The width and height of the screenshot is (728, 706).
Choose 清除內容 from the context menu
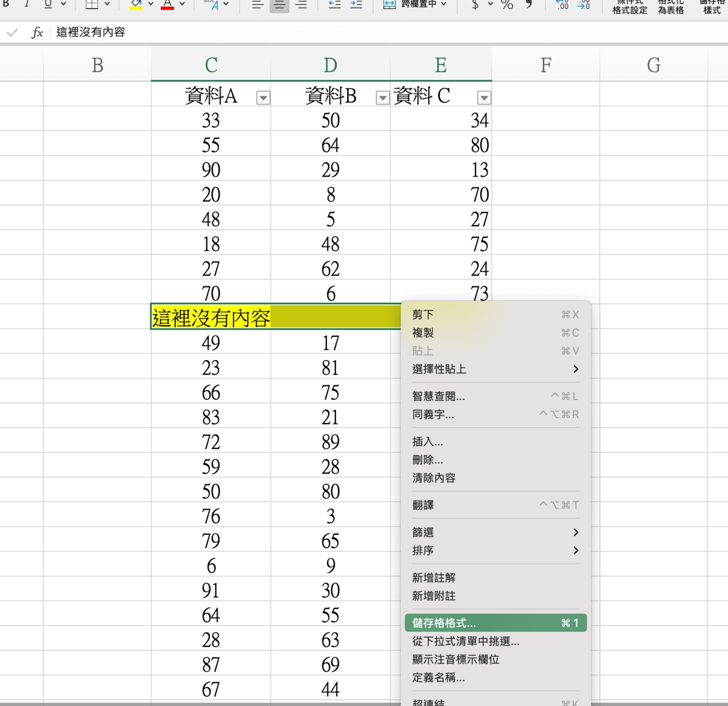434,478
